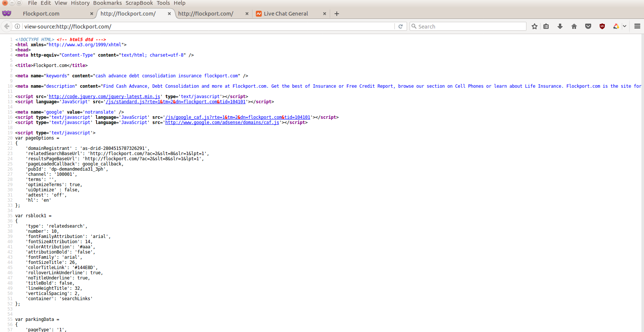Open the jquery-latest.min.js source link
Image resolution: width=644 pixels, height=332 pixels.
click(105, 97)
